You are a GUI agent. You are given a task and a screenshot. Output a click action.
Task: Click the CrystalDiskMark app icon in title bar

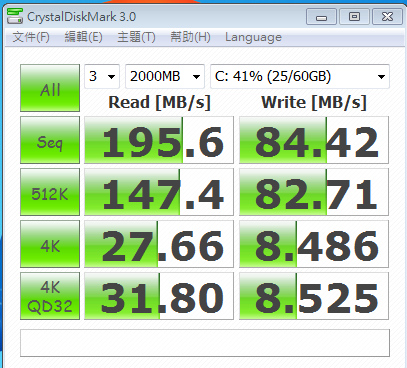[15, 16]
